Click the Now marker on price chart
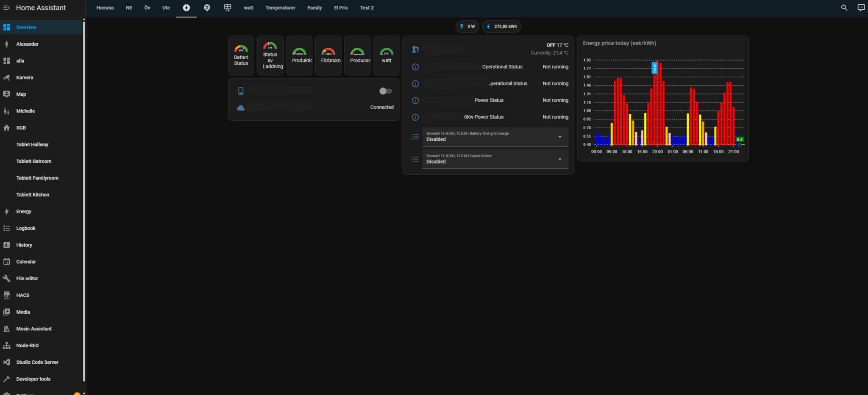The height and width of the screenshot is (395, 868). pyautogui.click(x=654, y=68)
